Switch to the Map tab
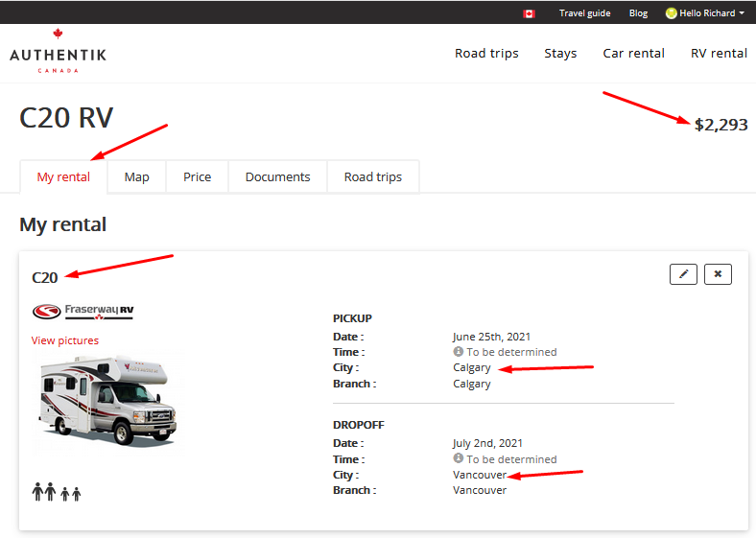 (137, 176)
